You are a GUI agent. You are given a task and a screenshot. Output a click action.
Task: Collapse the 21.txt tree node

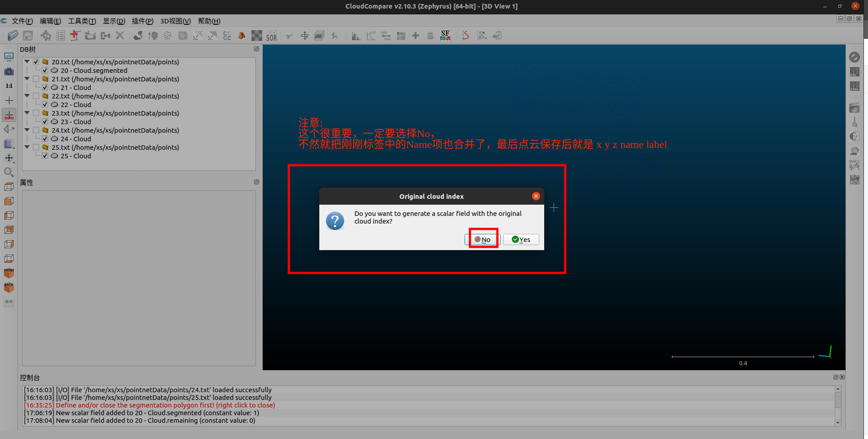tap(27, 79)
